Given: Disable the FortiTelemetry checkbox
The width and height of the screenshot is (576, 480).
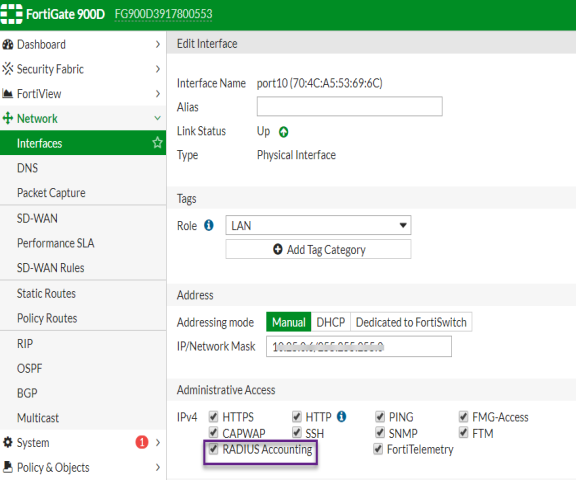Looking at the screenshot, I should [378, 449].
